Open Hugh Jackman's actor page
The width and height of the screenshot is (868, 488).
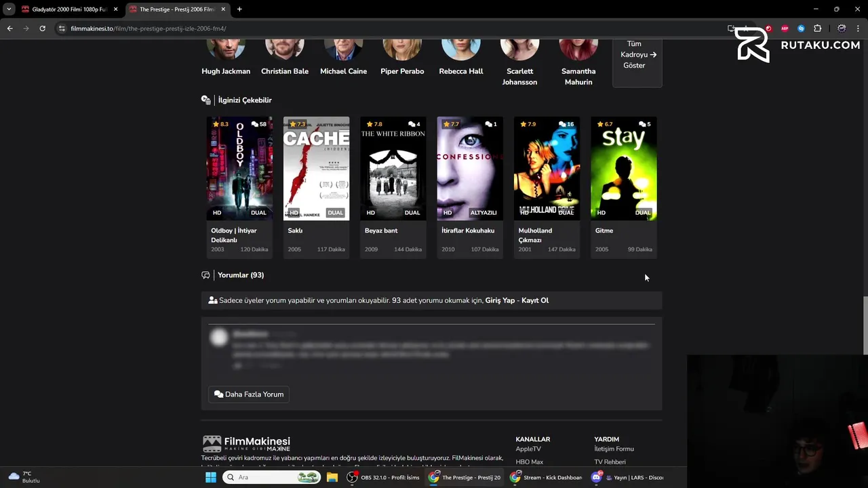point(226,58)
